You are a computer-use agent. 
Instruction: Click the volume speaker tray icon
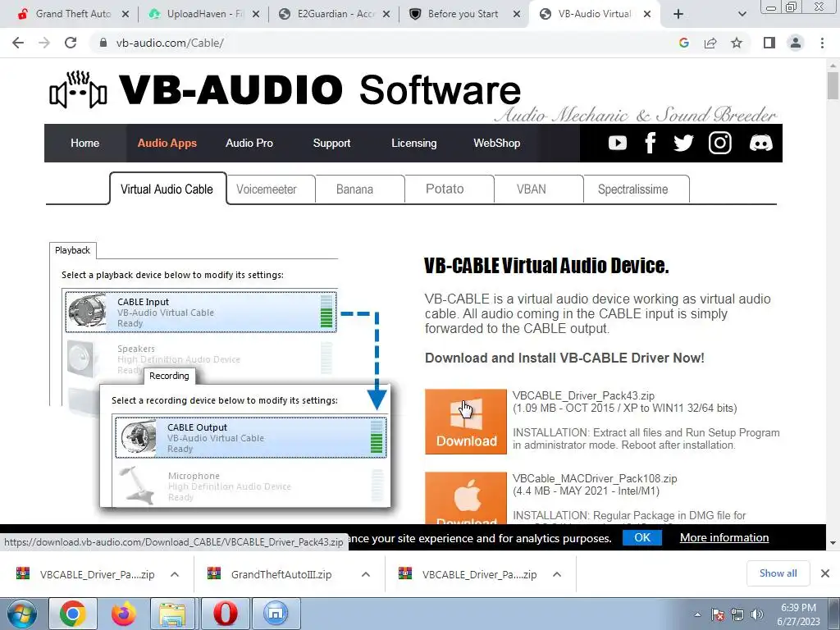tap(757, 614)
